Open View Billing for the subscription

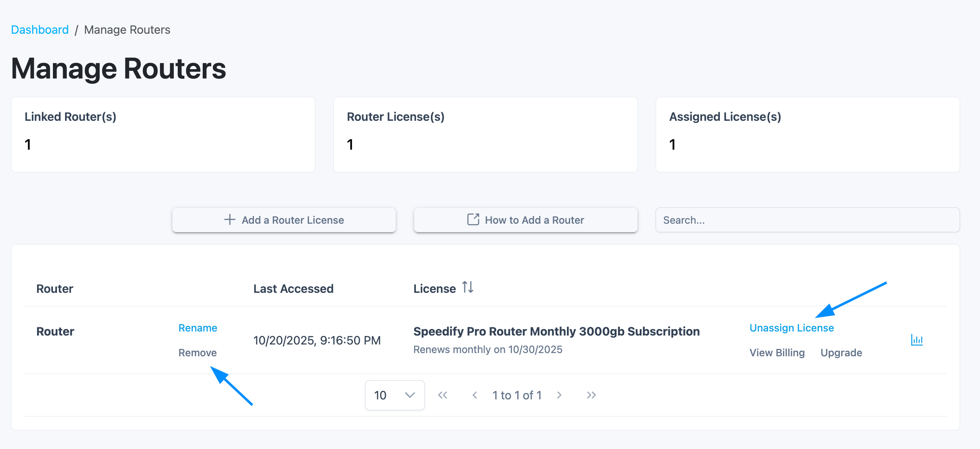(x=777, y=353)
